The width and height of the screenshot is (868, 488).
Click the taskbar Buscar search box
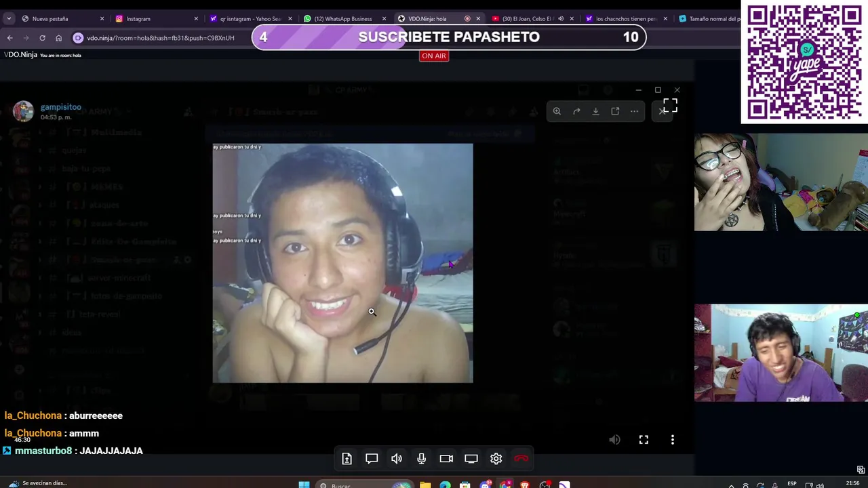(365, 485)
